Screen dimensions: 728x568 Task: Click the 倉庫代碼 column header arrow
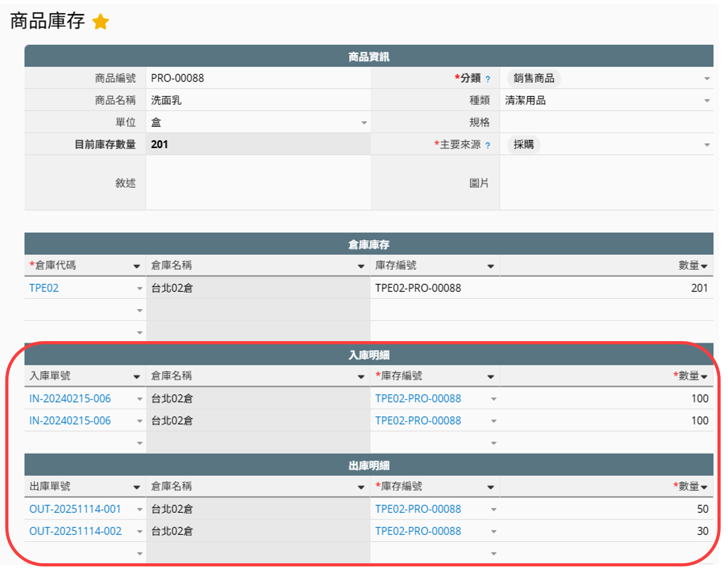tap(137, 266)
